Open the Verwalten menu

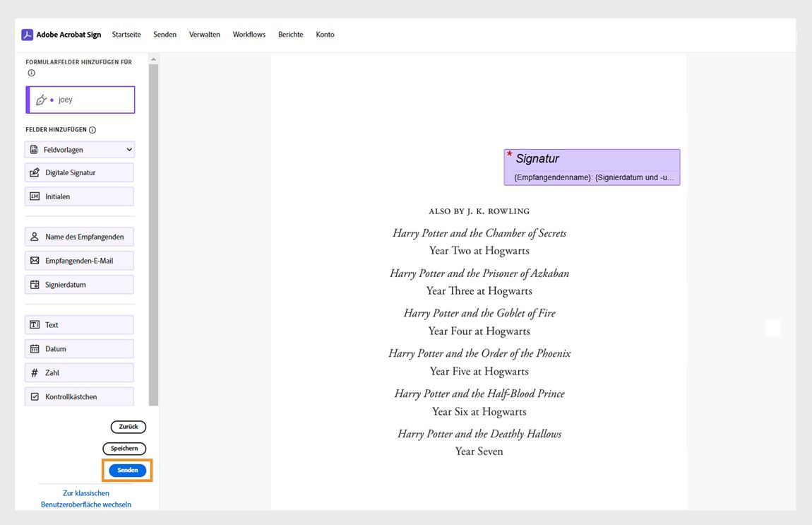coord(205,35)
